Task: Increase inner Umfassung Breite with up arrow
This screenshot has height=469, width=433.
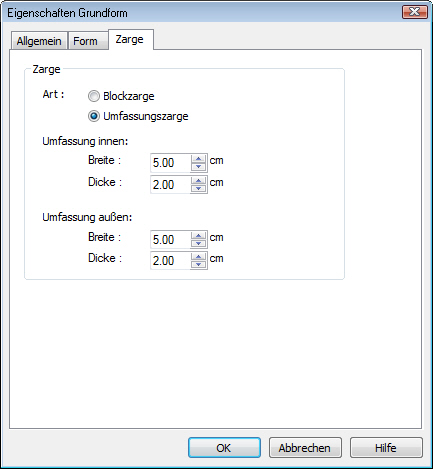Action: tap(199, 159)
